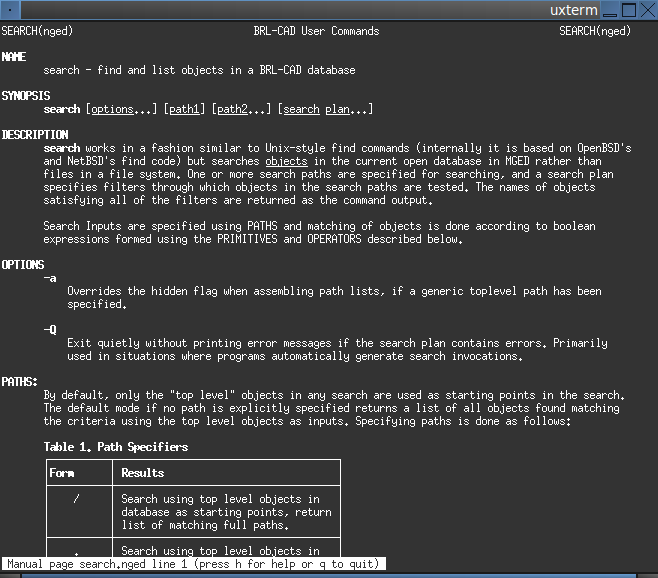Click the PATHS: section heading
The width and height of the screenshot is (658, 578).
(20, 382)
